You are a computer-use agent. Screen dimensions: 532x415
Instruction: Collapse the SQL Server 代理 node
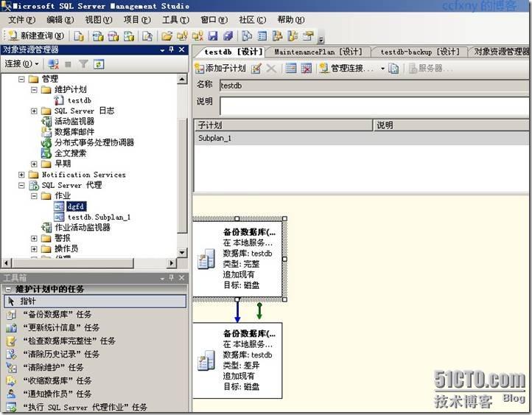click(x=21, y=185)
